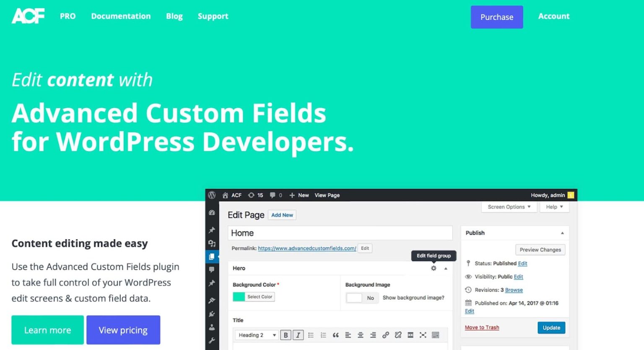Collapse the Publish panel
Viewport: 644px width, 350px height.
563,233
